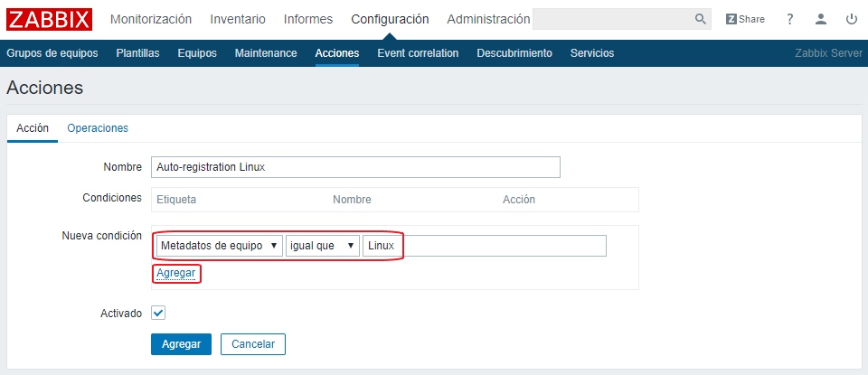The image size is (868, 375).
Task: Click the Acciones page heading
Action: point(45,88)
